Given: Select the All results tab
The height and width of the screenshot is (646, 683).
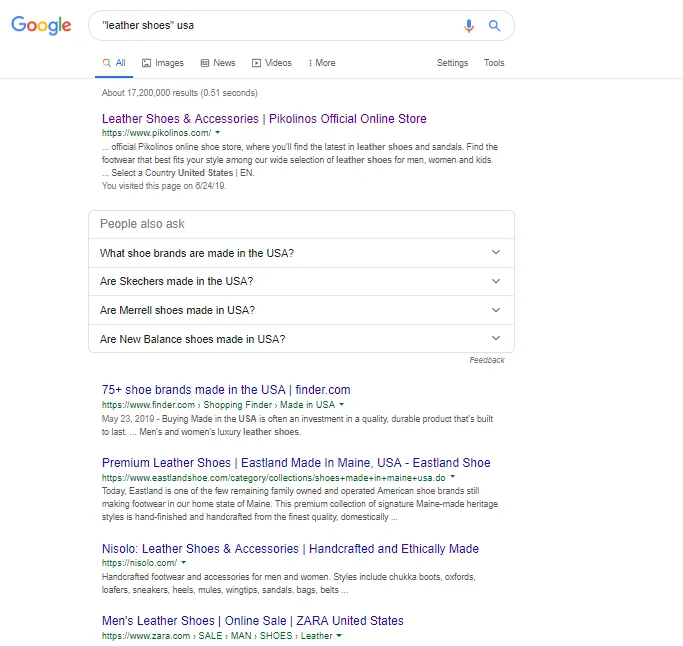Looking at the screenshot, I should point(114,63).
